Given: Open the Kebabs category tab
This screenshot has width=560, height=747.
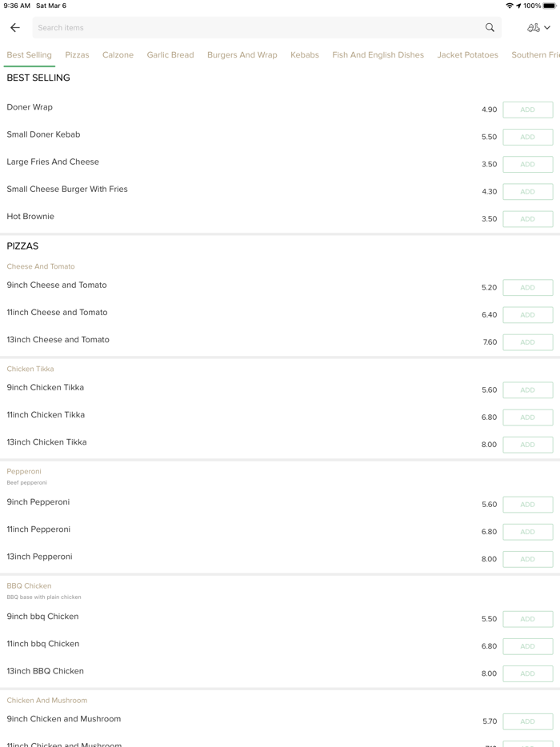Looking at the screenshot, I should point(305,55).
